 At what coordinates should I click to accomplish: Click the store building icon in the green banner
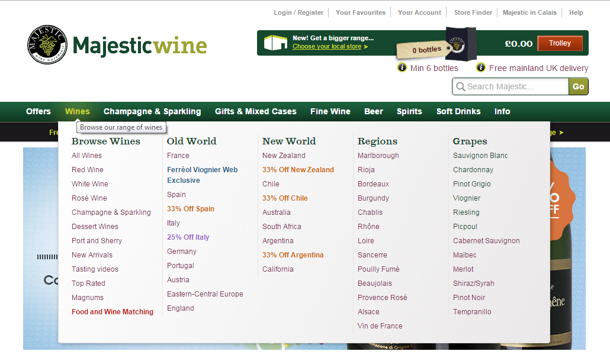(x=275, y=43)
